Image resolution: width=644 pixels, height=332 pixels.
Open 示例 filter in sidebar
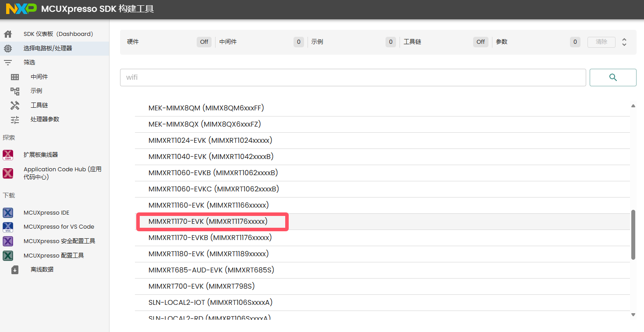[x=36, y=91]
